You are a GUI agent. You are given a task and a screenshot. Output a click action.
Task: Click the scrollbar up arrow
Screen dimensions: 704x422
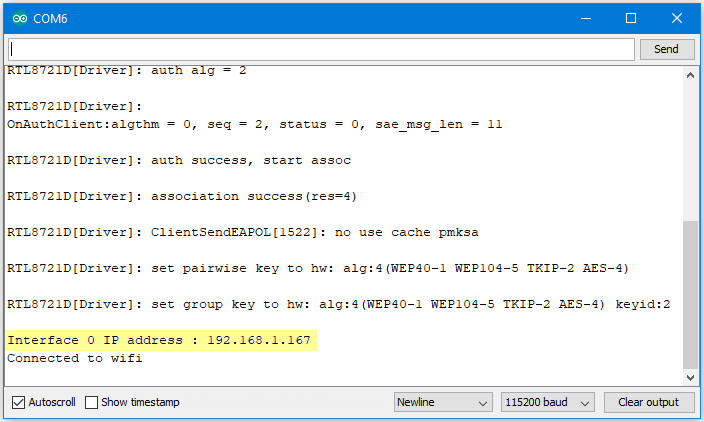point(691,75)
